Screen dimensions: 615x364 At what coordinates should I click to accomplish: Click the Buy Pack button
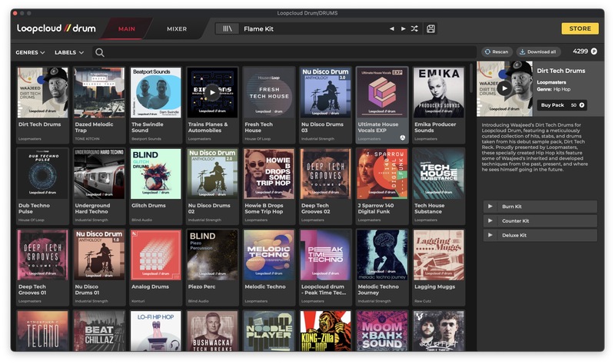tap(561, 104)
